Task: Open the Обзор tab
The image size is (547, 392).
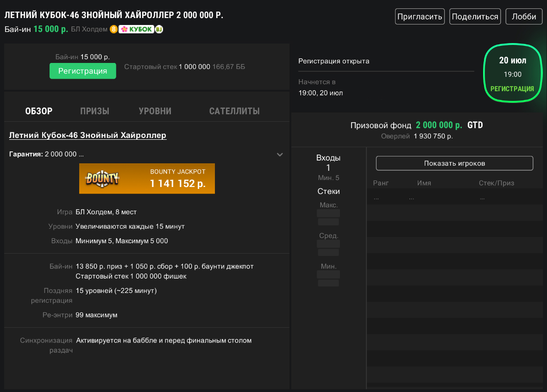Action: click(39, 111)
